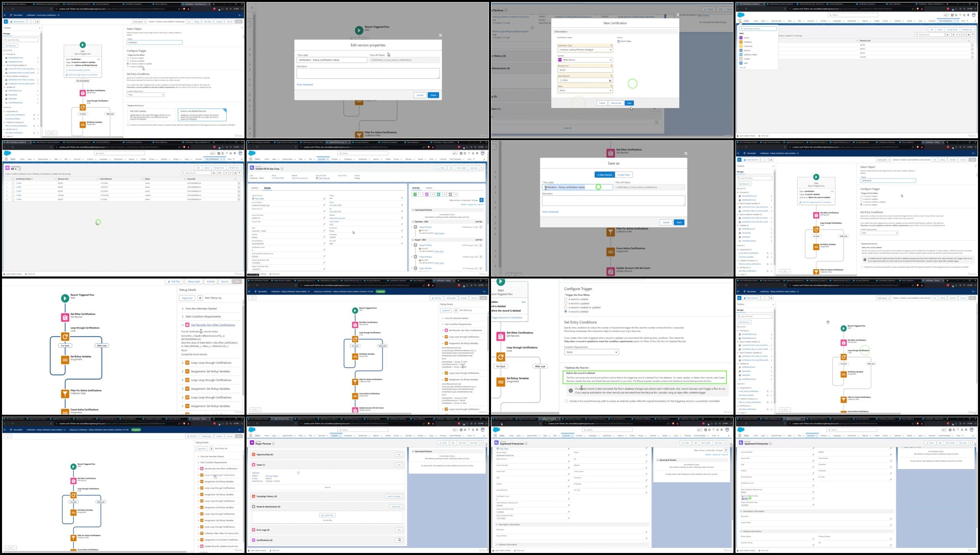The image size is (980, 555).
Task: Open the Community app from App Launcher list
Action: 746,46
